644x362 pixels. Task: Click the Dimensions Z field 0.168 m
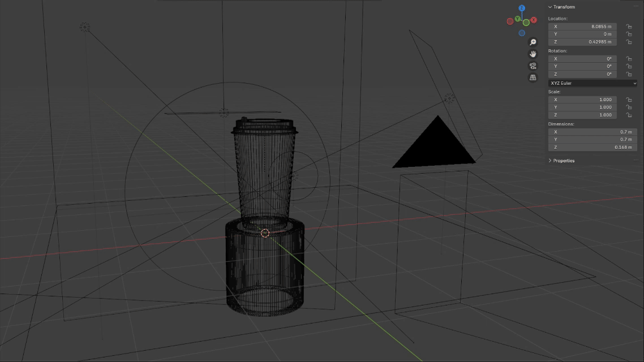point(592,147)
